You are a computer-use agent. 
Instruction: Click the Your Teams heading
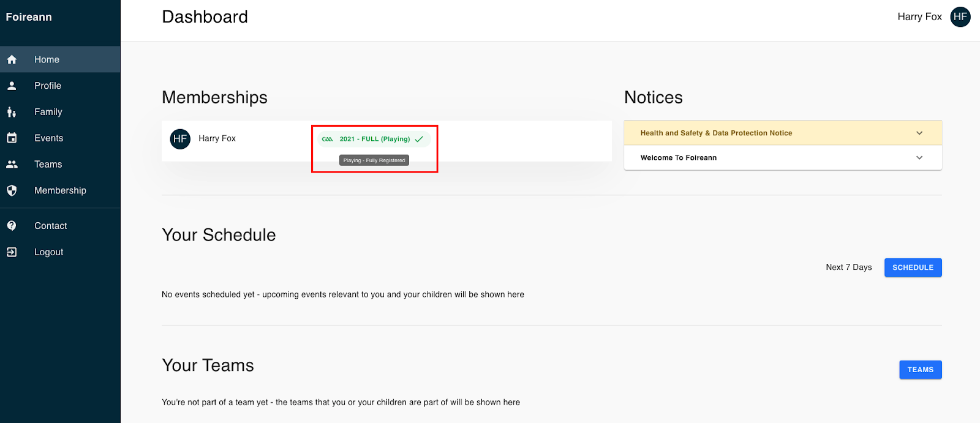coord(208,365)
